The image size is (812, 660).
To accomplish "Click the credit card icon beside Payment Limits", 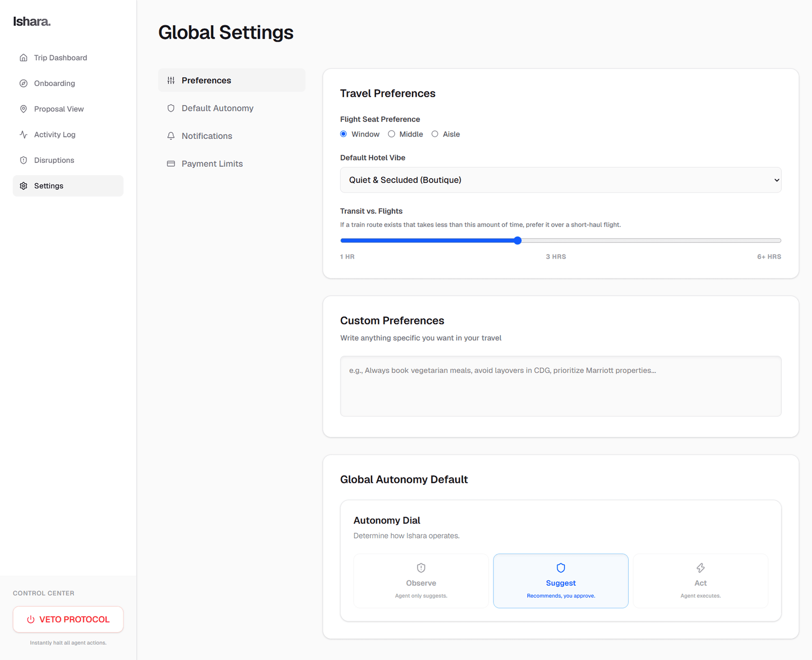I will [171, 164].
